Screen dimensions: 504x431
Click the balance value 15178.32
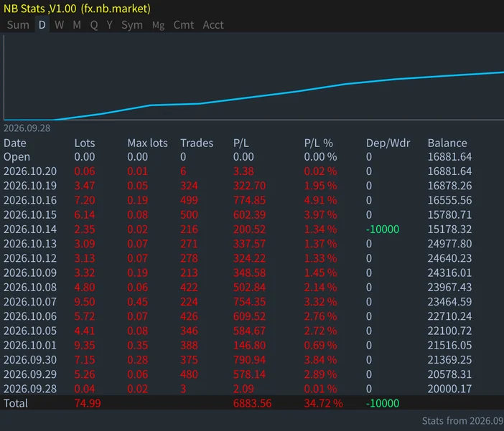point(449,229)
